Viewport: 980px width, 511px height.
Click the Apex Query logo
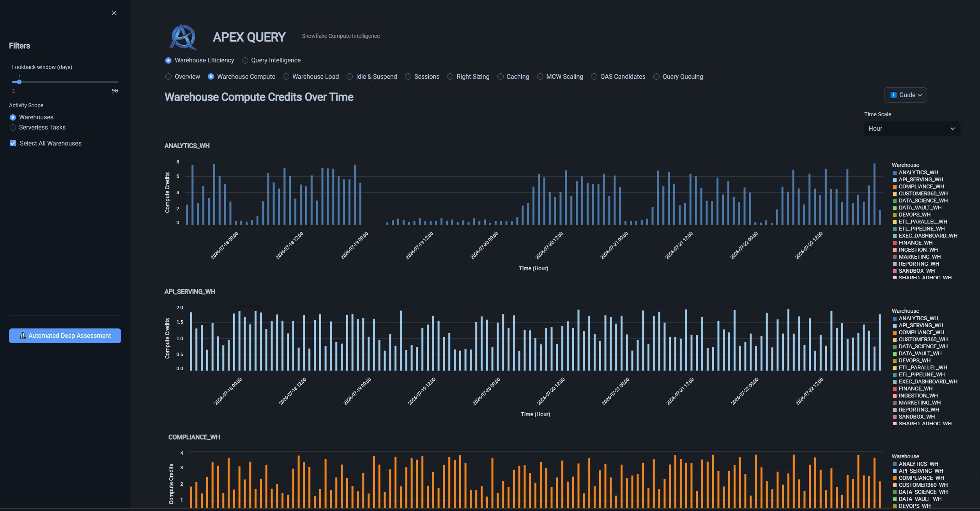(183, 36)
